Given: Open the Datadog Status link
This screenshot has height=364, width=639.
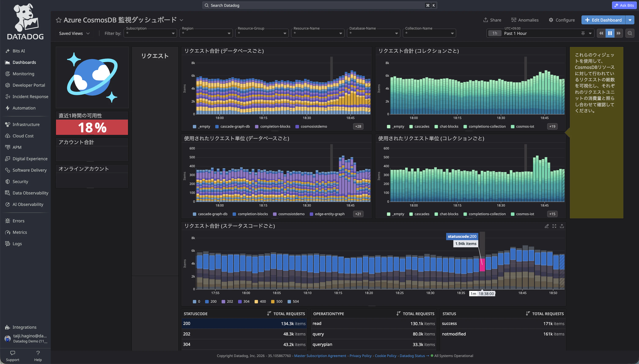Looking at the screenshot, I should (x=414, y=356).
